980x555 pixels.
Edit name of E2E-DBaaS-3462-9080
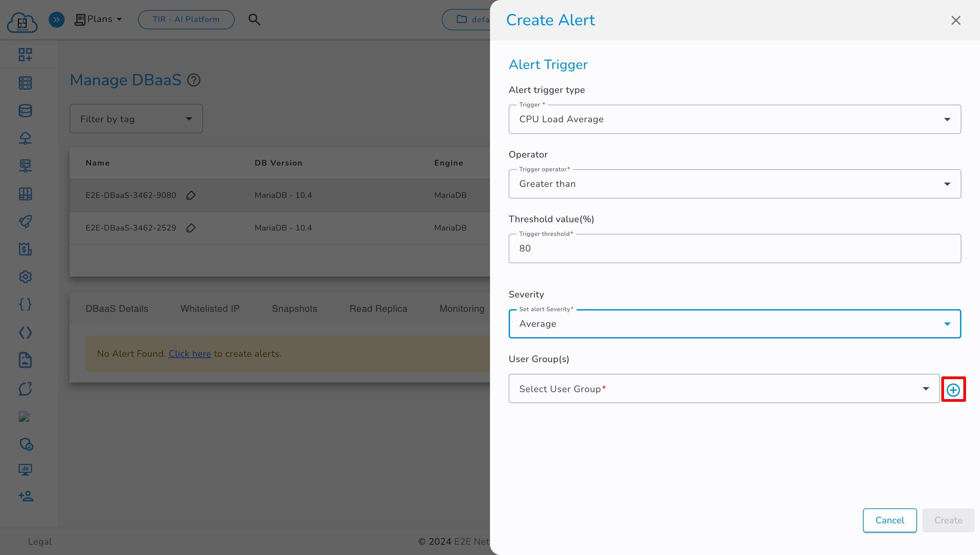[x=191, y=196]
